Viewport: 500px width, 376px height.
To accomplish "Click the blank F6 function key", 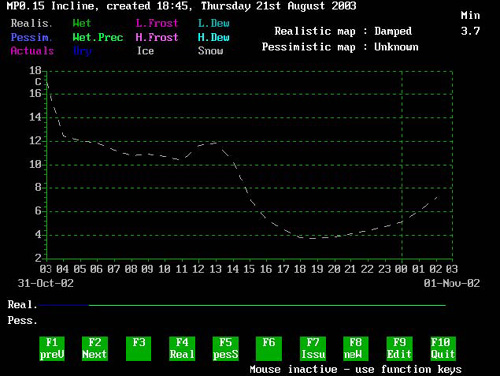I will tap(269, 348).
